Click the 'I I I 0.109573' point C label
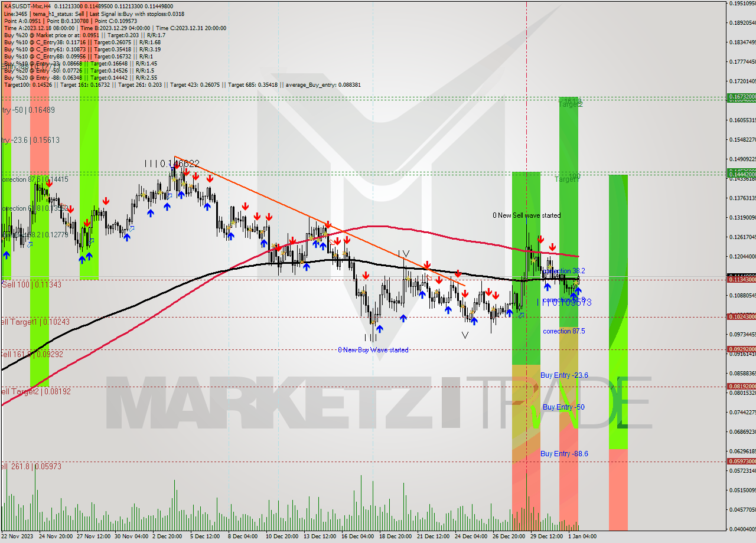The width and height of the screenshot is (756, 543). pyautogui.click(x=564, y=302)
